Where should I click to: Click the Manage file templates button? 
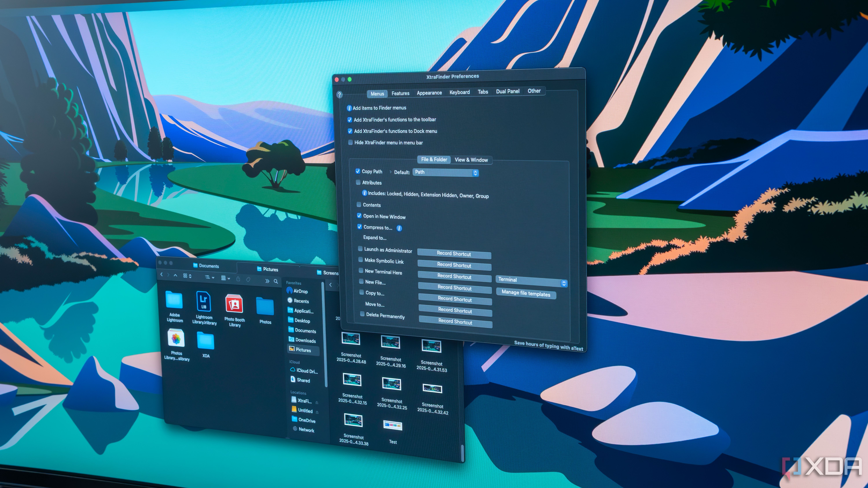[526, 294]
